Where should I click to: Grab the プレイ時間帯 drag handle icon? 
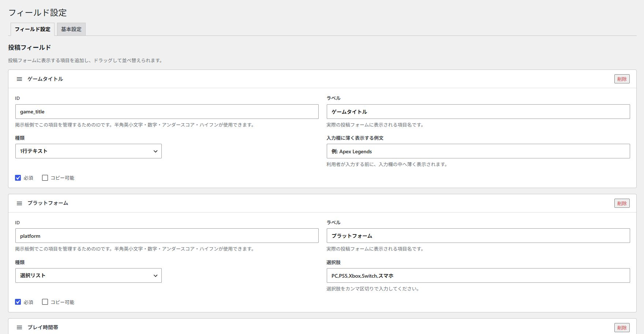pyautogui.click(x=19, y=327)
